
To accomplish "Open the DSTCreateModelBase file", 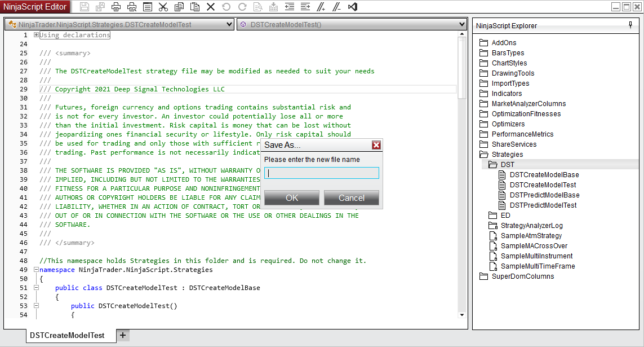I will (539, 175).
